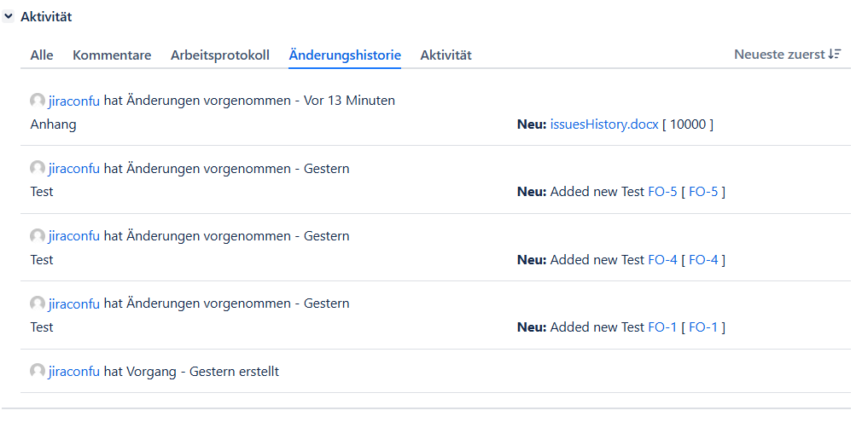Image resolution: width=868 pixels, height=422 pixels.
Task: Select the Arbeitsprotokoll tab
Action: tap(220, 55)
